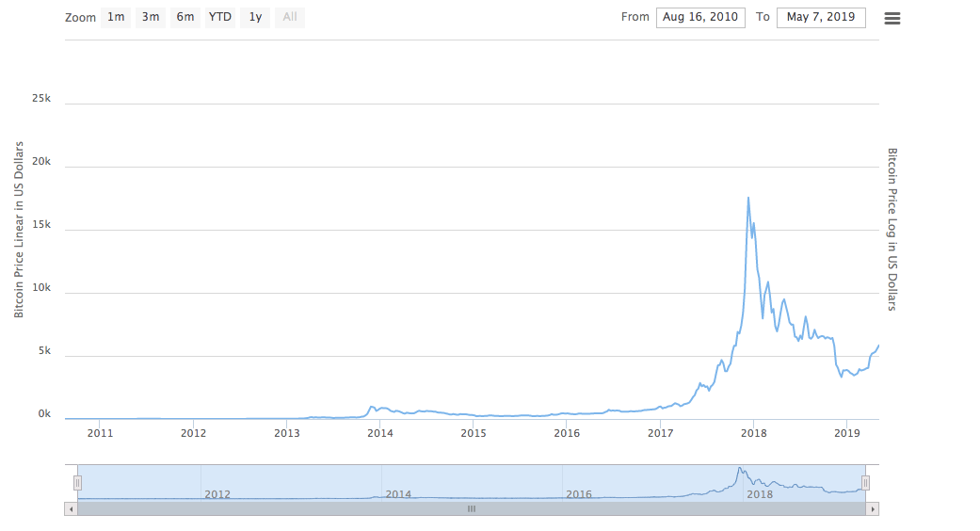Choose the YTD zoom option
Image resolution: width=980 pixels, height=531 pixels.
pos(220,17)
